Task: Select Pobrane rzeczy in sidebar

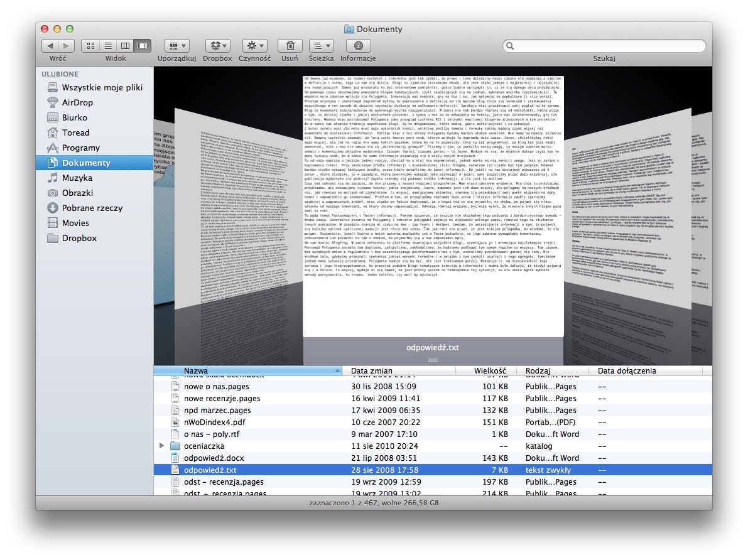Action: coord(92,208)
